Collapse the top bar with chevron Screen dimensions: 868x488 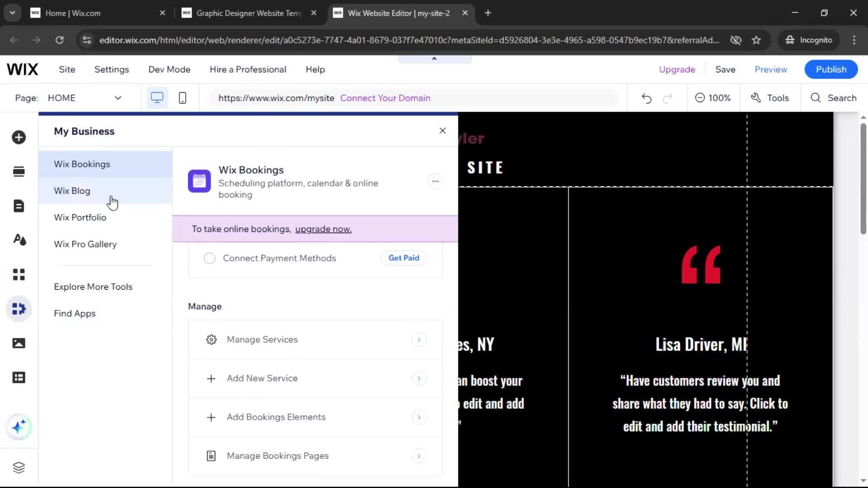click(x=434, y=59)
